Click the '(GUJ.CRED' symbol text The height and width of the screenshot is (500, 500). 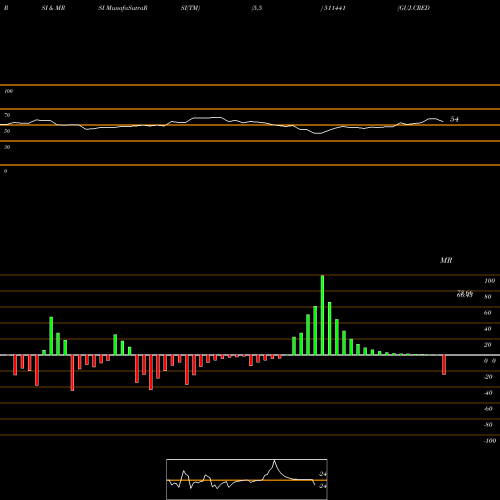point(413,8)
